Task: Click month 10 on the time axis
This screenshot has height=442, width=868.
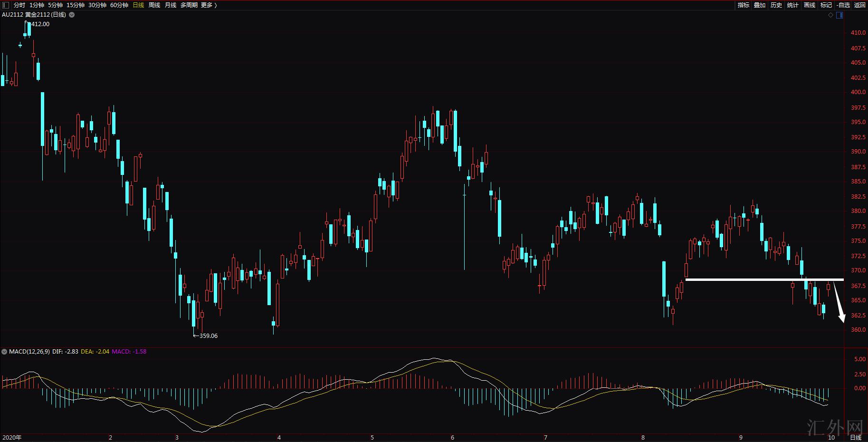Action: 831,438
